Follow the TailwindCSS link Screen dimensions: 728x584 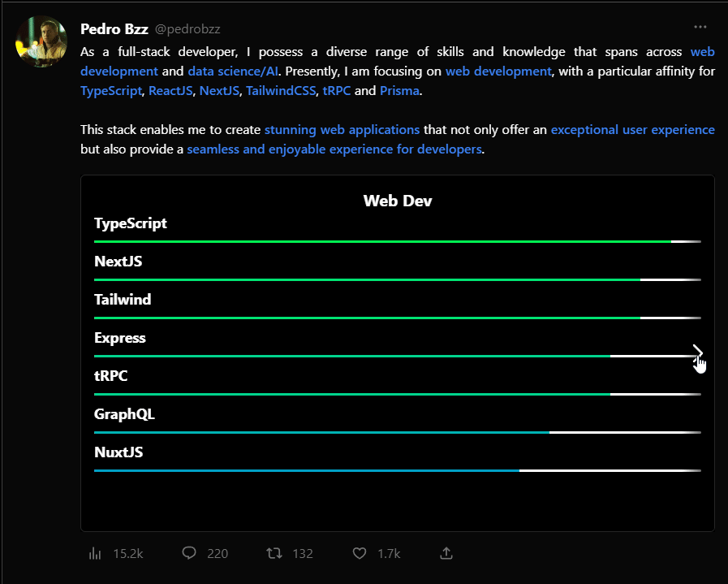(281, 91)
